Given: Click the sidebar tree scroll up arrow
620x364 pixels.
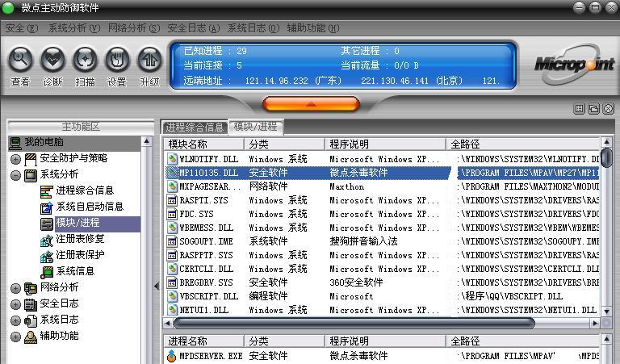Looking at the screenshot, I should [x=147, y=141].
